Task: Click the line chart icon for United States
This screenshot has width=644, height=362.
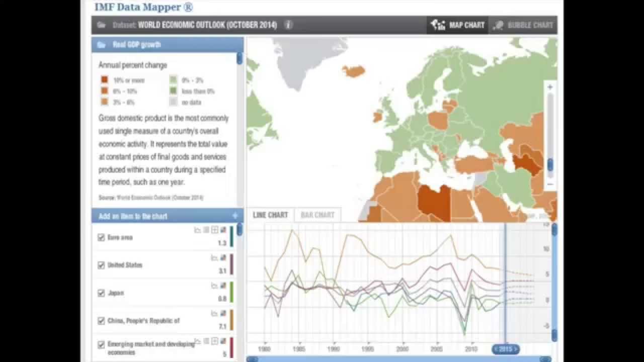Action: (215, 257)
